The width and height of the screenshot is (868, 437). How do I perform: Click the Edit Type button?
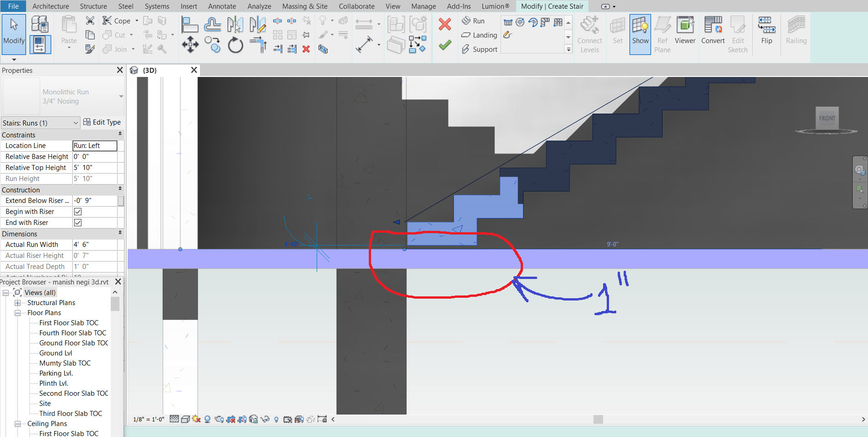(102, 122)
